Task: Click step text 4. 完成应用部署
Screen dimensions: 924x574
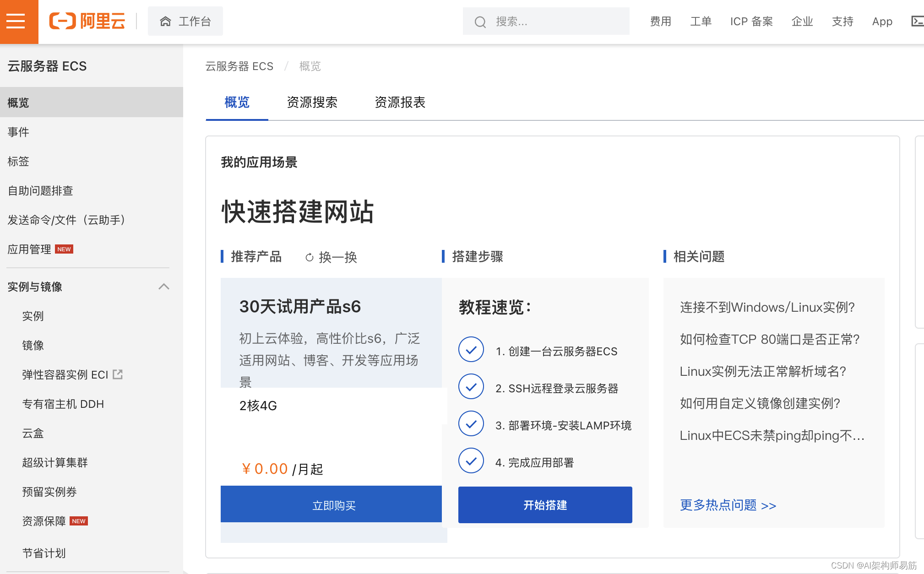Action: (535, 462)
